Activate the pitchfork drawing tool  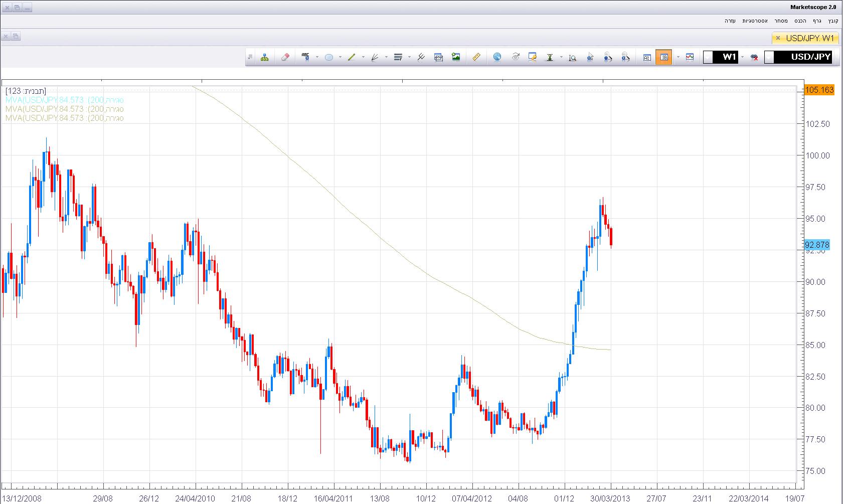[x=421, y=57]
